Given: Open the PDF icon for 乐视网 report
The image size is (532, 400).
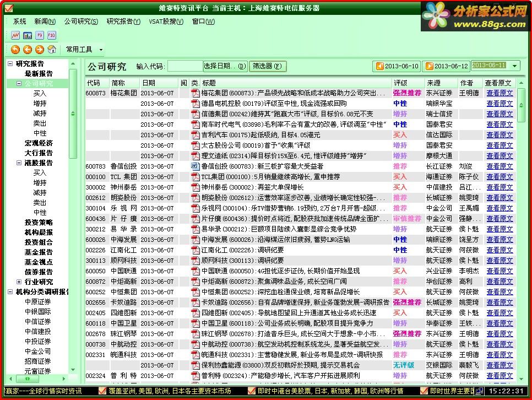Looking at the screenshot, I should [196, 208].
